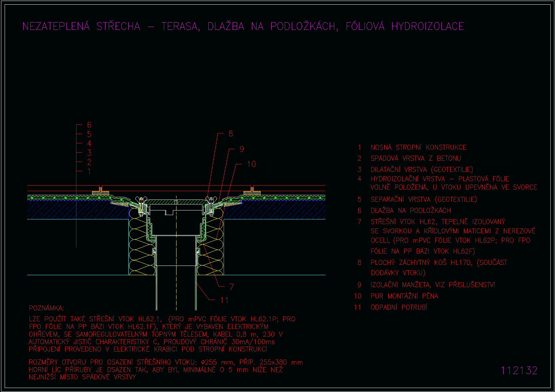Click note line 'LZE POUŽÍT TAKÉ STŘEŠNÍ VTOK HL62.1'

(x=95, y=319)
